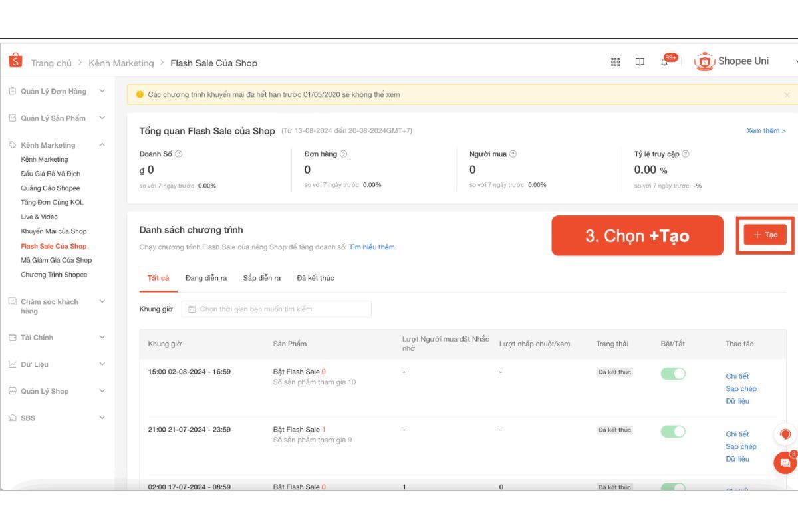Click the calendar icon in Khung giờ field
The height and width of the screenshot is (532, 798).
point(192,309)
